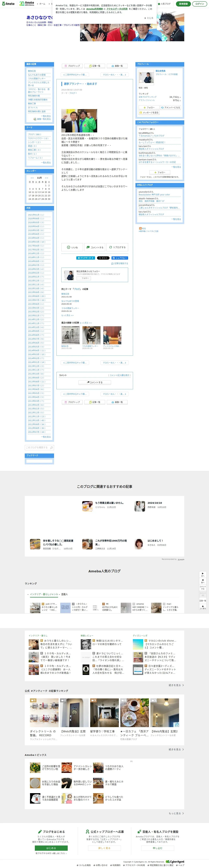Go to next article マヨらーめん at top
The height and width of the screenshot is (868, 209).
coord(114,75)
